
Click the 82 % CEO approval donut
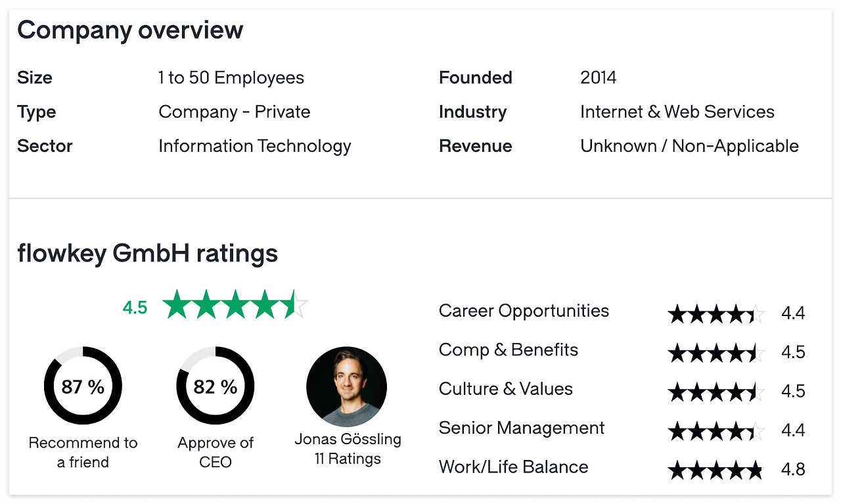coord(215,386)
